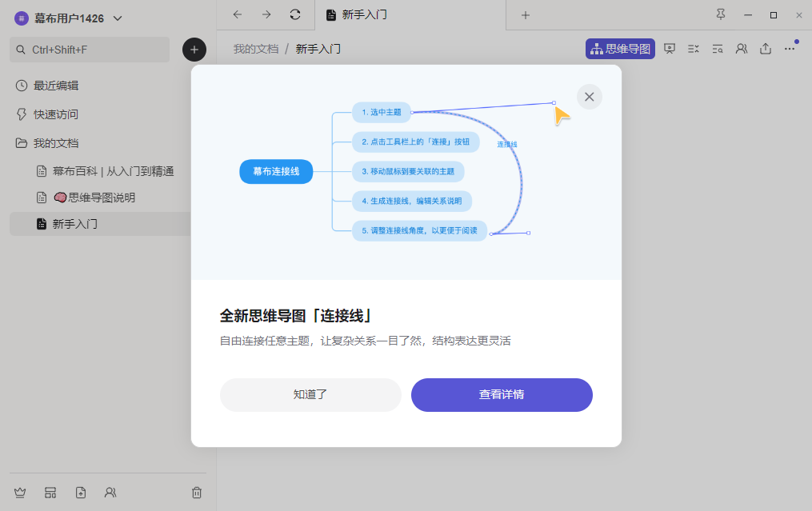Click the crown premium icon
The height and width of the screenshot is (511, 812).
tap(20, 493)
